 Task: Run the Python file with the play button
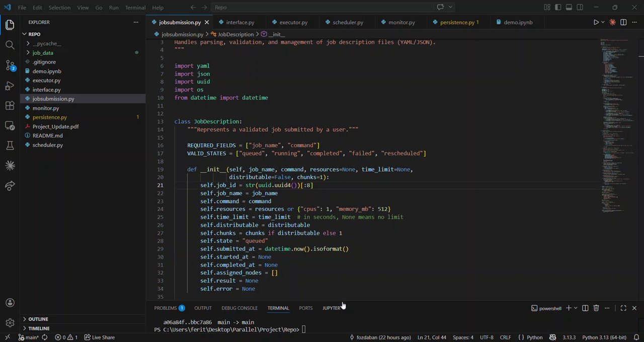596,22
